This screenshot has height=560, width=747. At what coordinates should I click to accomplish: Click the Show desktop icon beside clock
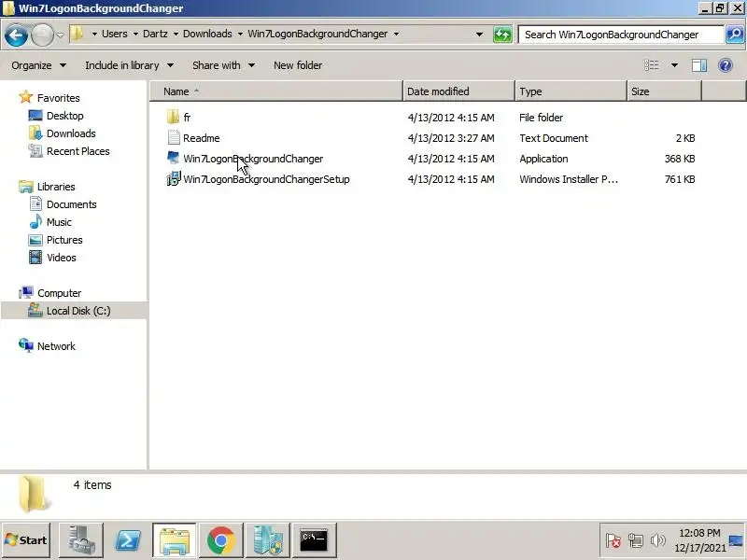[736, 540]
